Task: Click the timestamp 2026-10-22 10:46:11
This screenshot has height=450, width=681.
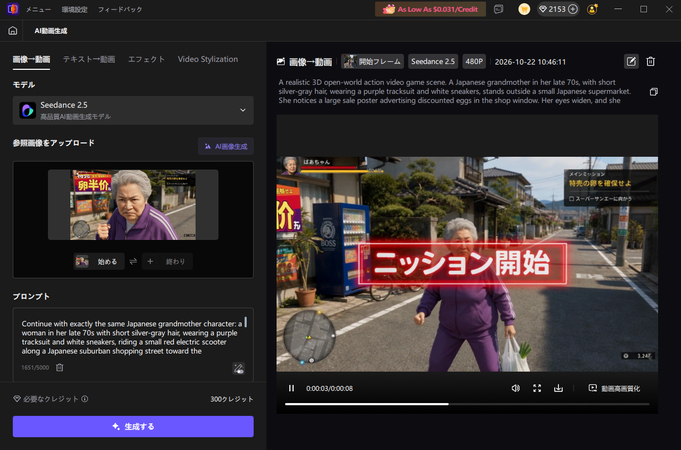Action: pos(530,62)
